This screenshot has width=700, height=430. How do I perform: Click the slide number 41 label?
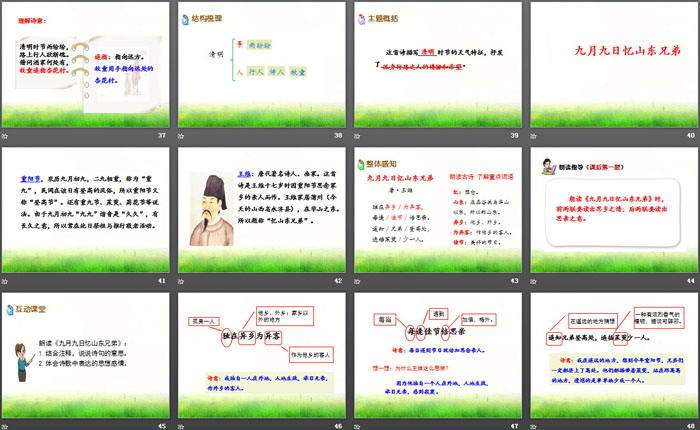pos(162,281)
